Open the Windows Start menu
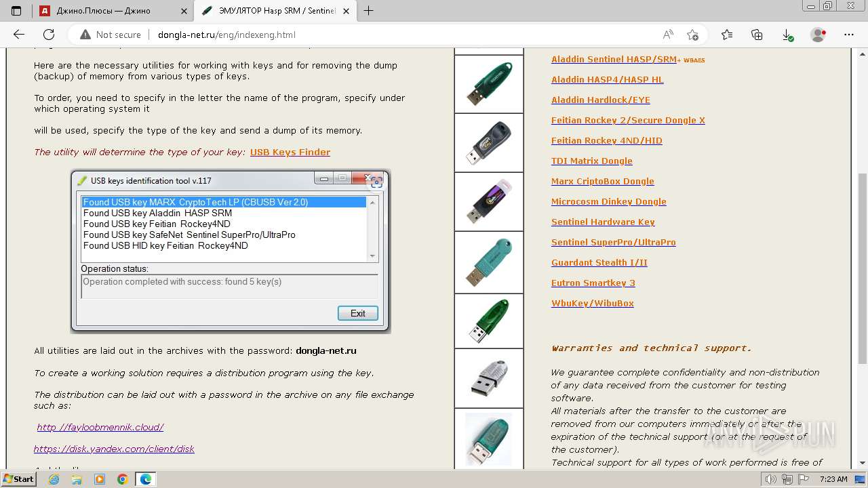The height and width of the screenshot is (488, 868). tap(18, 479)
